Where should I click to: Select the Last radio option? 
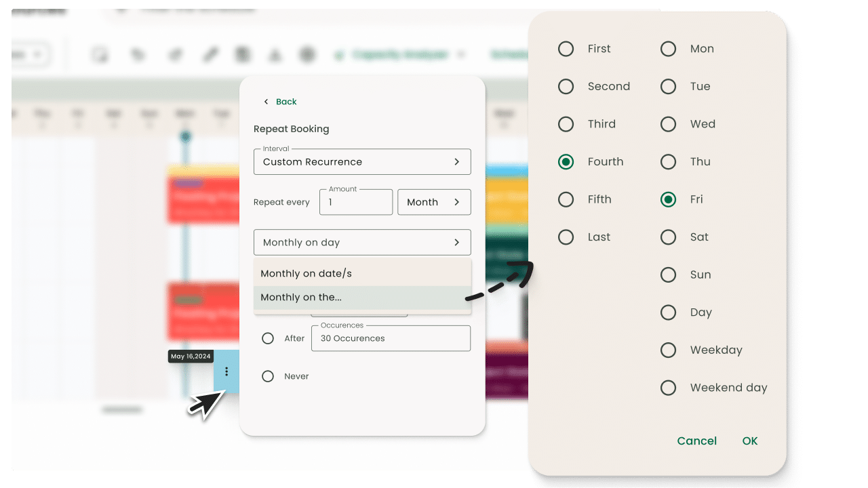566,237
